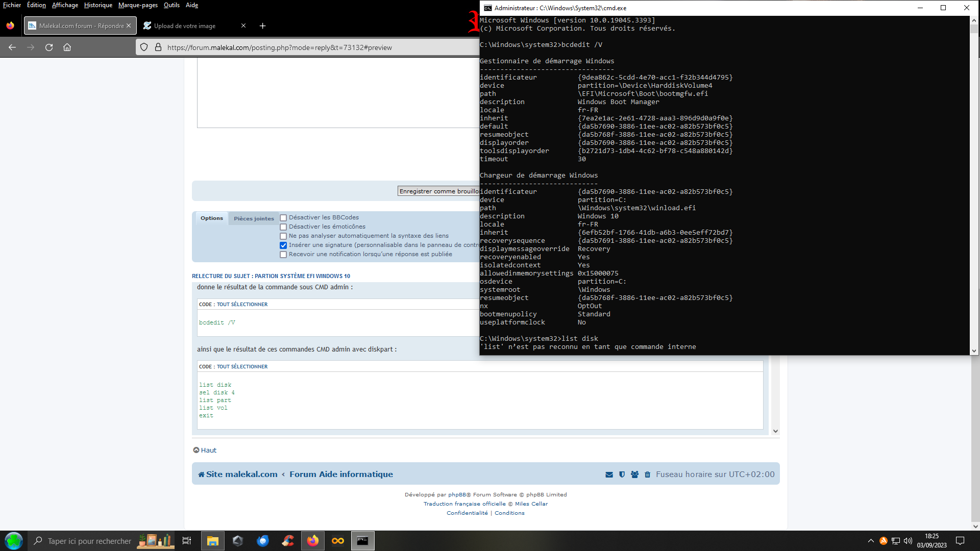Open File Explorer from the taskbar

[x=212, y=541]
